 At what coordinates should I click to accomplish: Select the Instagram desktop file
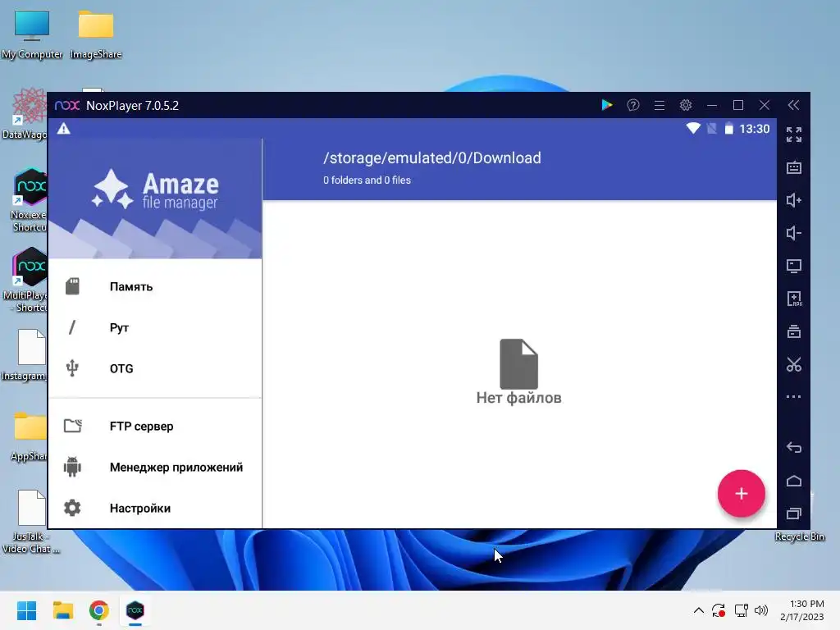click(x=24, y=355)
